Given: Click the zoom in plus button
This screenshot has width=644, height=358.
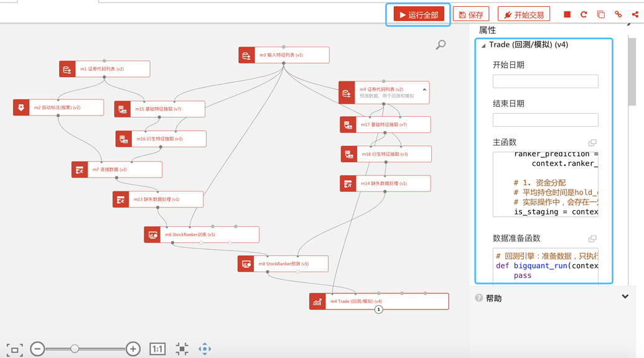Looking at the screenshot, I should coord(133,349).
